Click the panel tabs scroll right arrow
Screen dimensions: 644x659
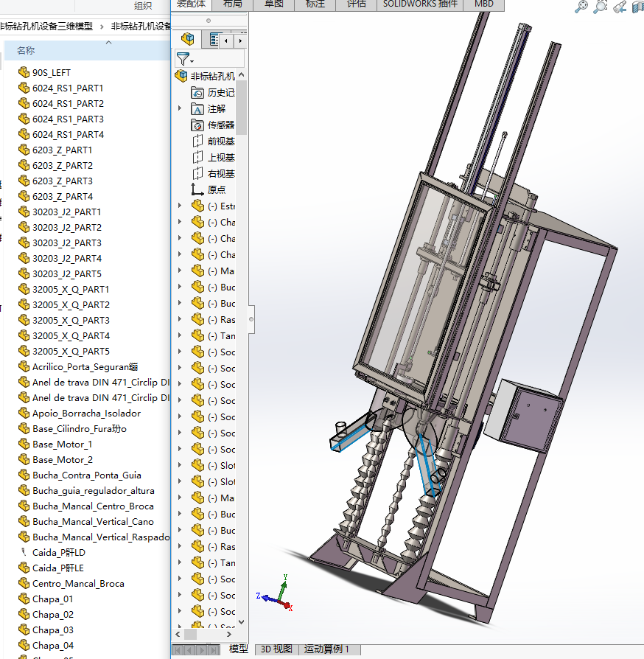pyautogui.click(x=240, y=40)
